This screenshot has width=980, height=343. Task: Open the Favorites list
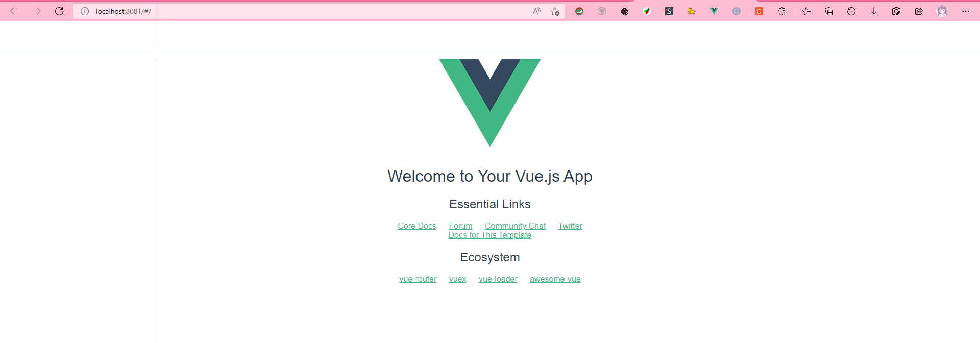(806, 11)
